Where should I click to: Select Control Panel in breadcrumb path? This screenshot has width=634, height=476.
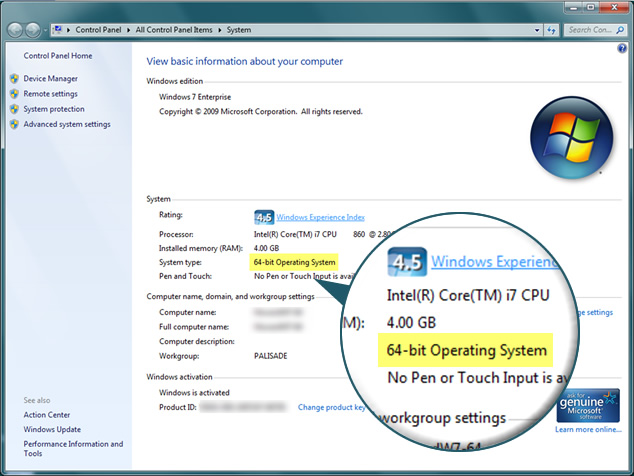pyautogui.click(x=98, y=30)
